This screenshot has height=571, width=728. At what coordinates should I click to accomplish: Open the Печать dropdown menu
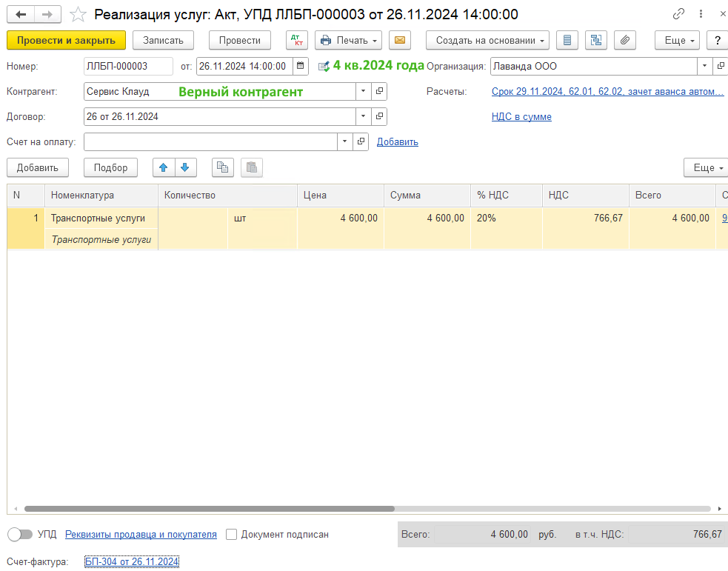[x=348, y=41]
